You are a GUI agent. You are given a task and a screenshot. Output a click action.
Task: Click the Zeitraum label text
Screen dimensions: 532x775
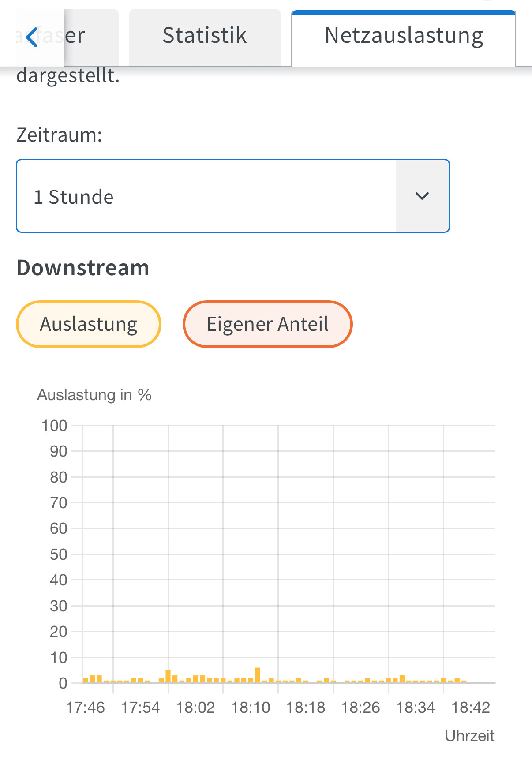click(x=59, y=135)
